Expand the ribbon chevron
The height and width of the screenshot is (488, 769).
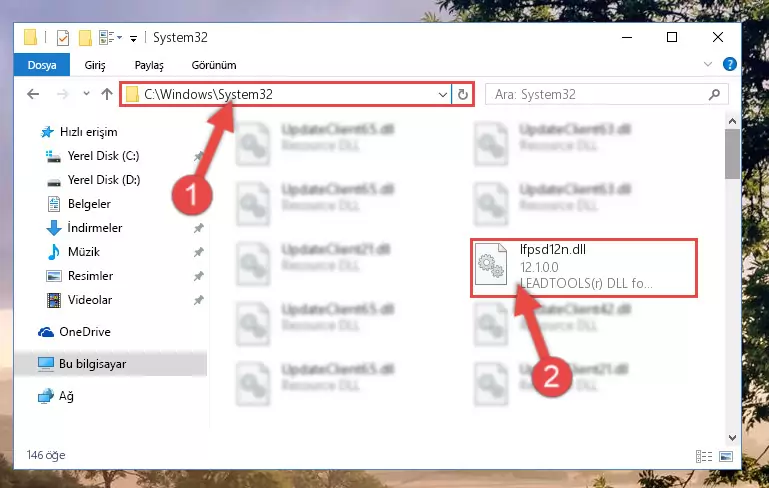[x=708, y=64]
